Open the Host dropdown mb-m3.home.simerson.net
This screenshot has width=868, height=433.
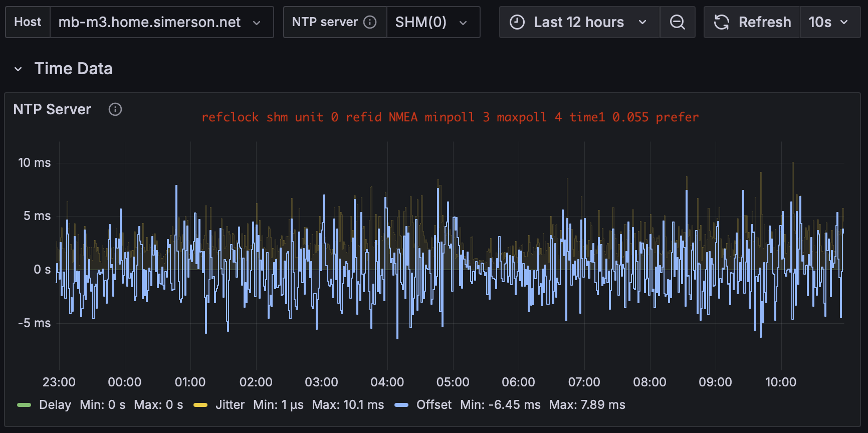(162, 22)
